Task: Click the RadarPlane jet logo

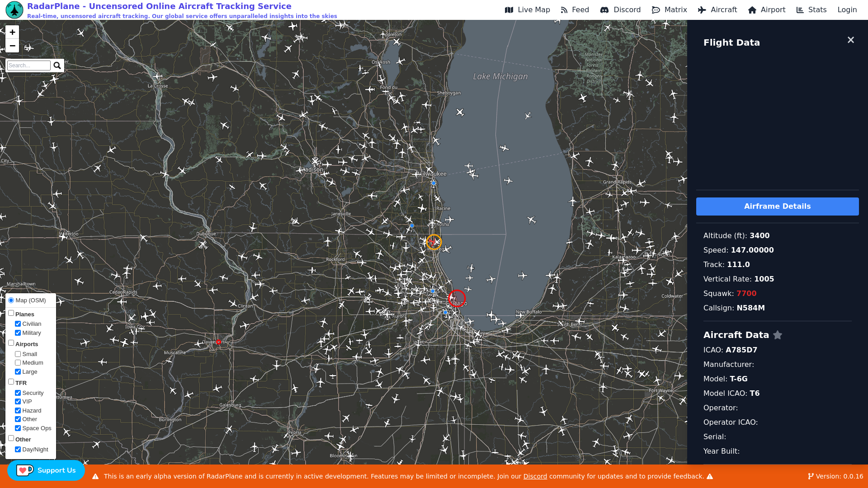Action: click(14, 9)
